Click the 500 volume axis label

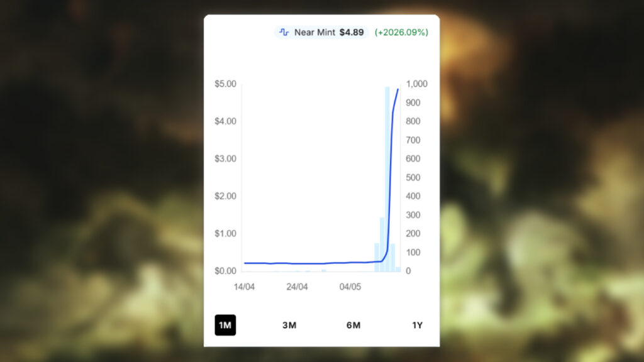[x=414, y=177]
